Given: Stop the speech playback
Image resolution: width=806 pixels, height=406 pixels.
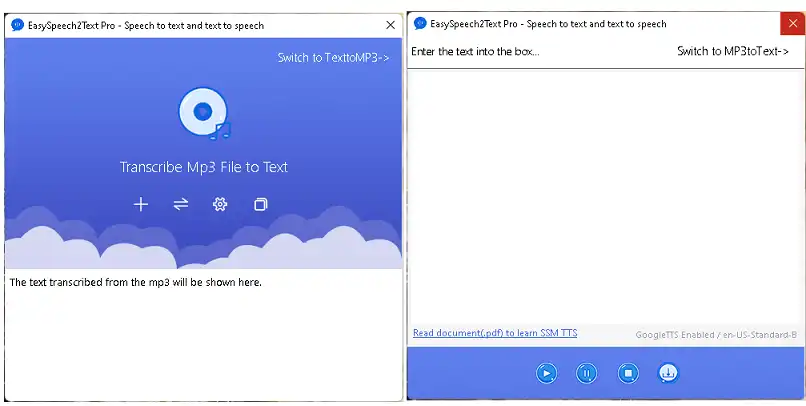Looking at the screenshot, I should [628, 373].
